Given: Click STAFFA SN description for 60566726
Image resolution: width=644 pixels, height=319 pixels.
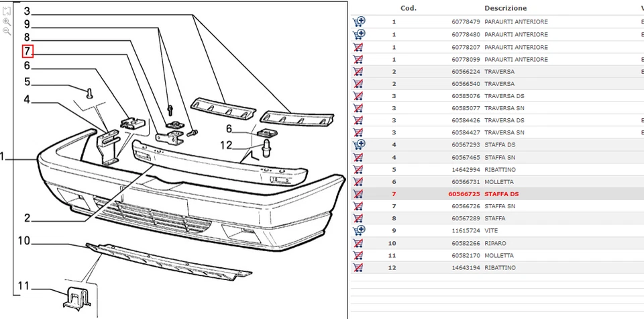Looking at the screenshot, I should coord(500,206).
